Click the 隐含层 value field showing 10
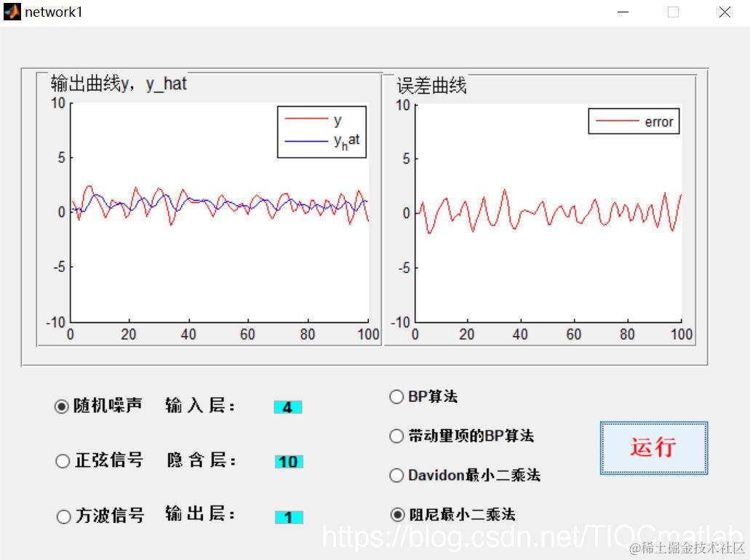 pyautogui.click(x=288, y=462)
